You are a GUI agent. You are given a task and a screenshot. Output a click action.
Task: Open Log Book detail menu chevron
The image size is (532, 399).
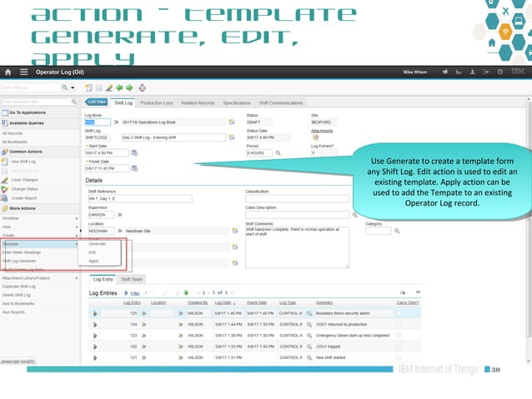(x=116, y=122)
